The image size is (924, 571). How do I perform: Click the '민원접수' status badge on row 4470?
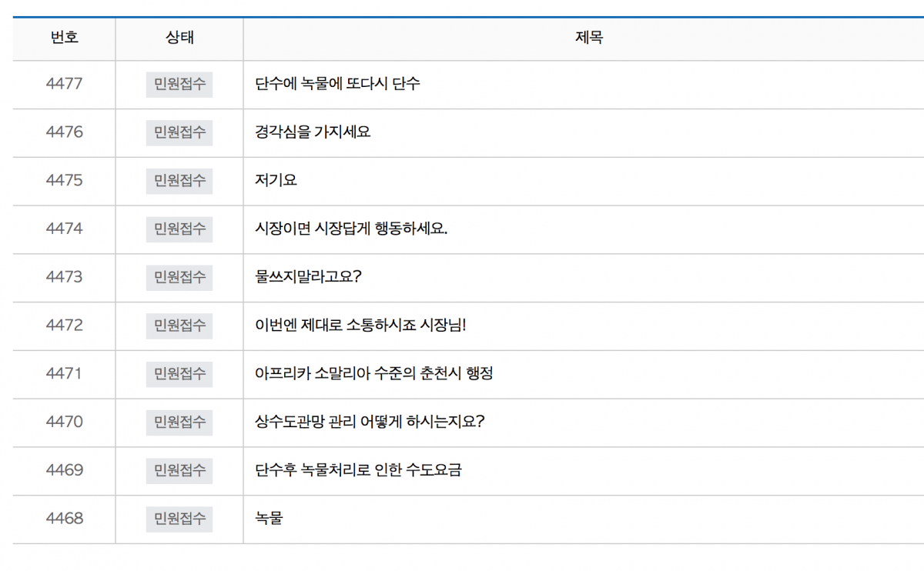click(x=179, y=422)
